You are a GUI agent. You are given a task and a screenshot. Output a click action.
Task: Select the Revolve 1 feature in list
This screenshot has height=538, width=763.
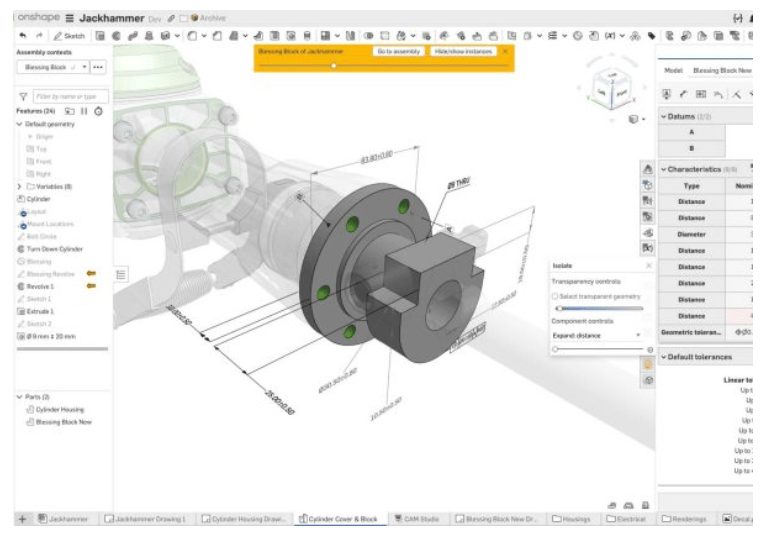[40, 286]
